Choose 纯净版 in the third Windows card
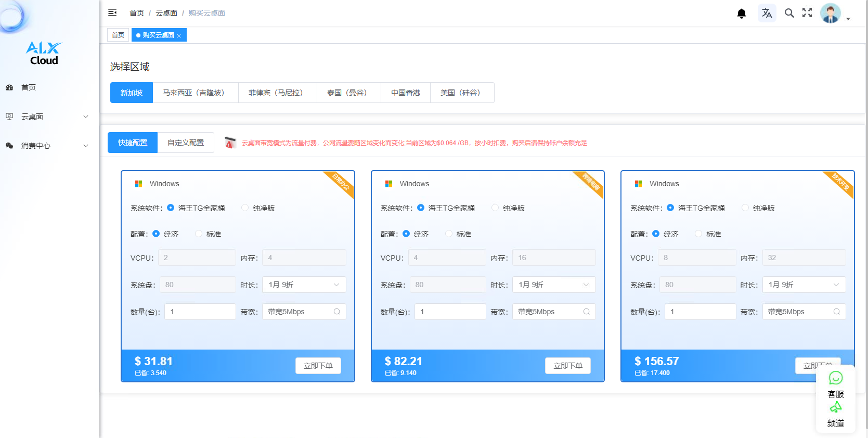The height and width of the screenshot is (438, 868). point(745,208)
